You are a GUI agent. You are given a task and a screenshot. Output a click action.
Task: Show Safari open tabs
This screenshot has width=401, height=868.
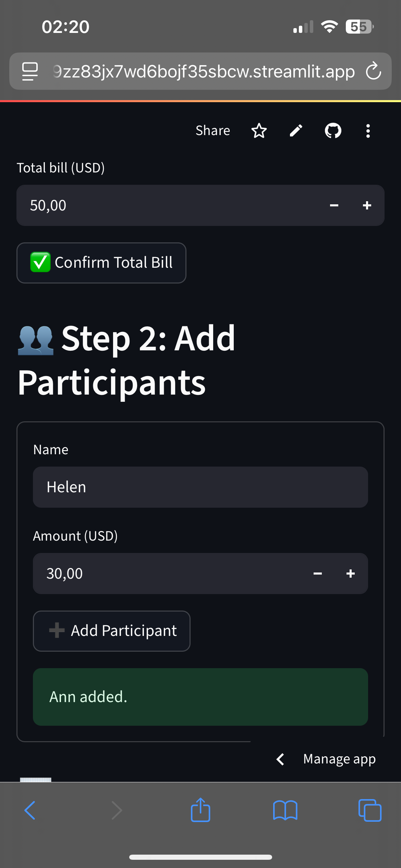pyautogui.click(x=369, y=810)
